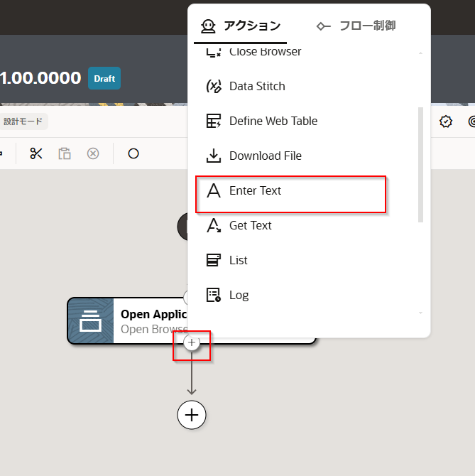Click the Get Text icon
The image size is (475, 476).
[x=214, y=225]
